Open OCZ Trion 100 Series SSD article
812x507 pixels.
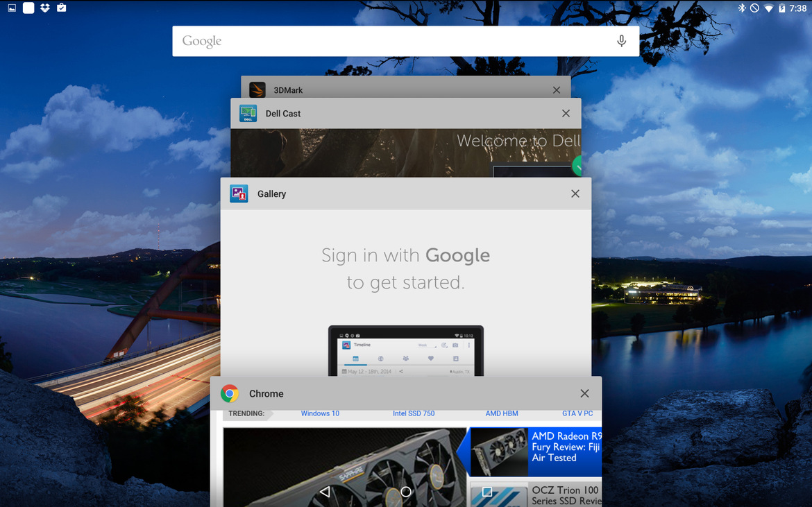point(566,495)
